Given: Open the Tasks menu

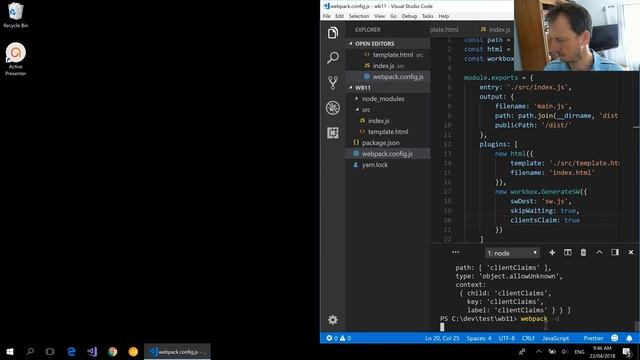Looking at the screenshot, I should click(427, 16).
